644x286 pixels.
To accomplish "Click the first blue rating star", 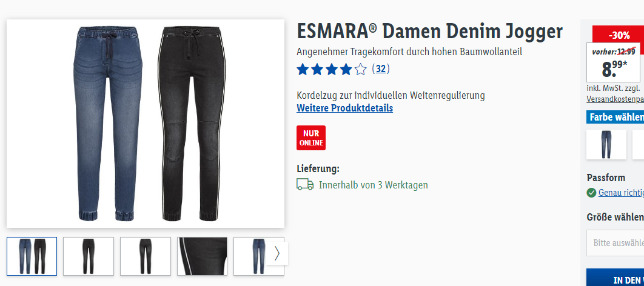I will 303,69.
